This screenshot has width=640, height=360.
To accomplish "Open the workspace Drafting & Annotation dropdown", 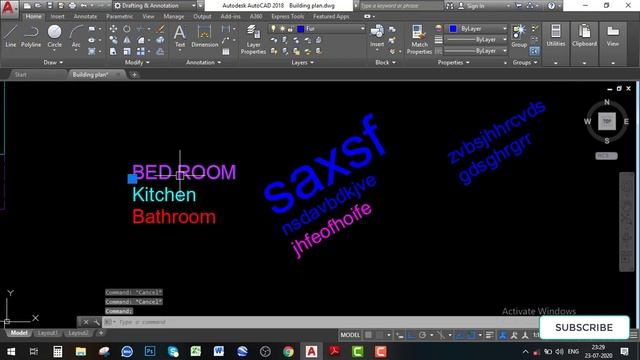I will tap(155, 6).
